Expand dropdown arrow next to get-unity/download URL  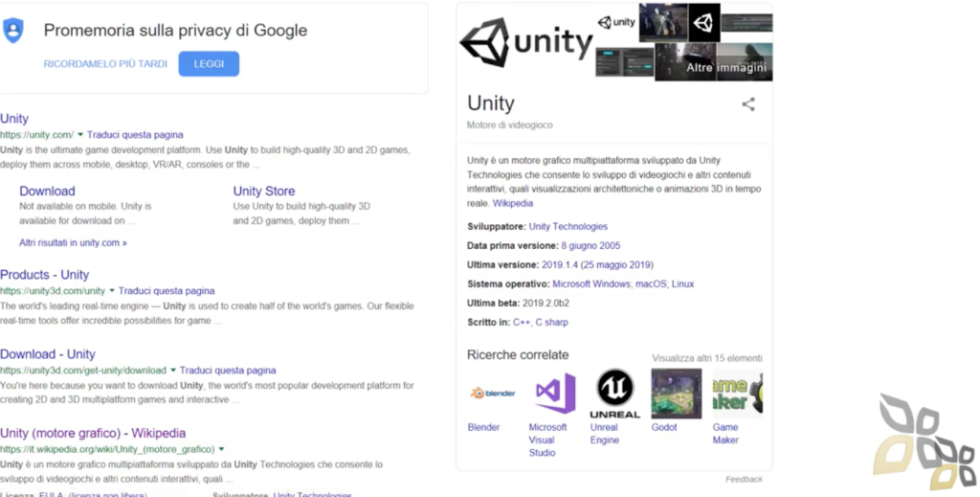pyautogui.click(x=173, y=370)
